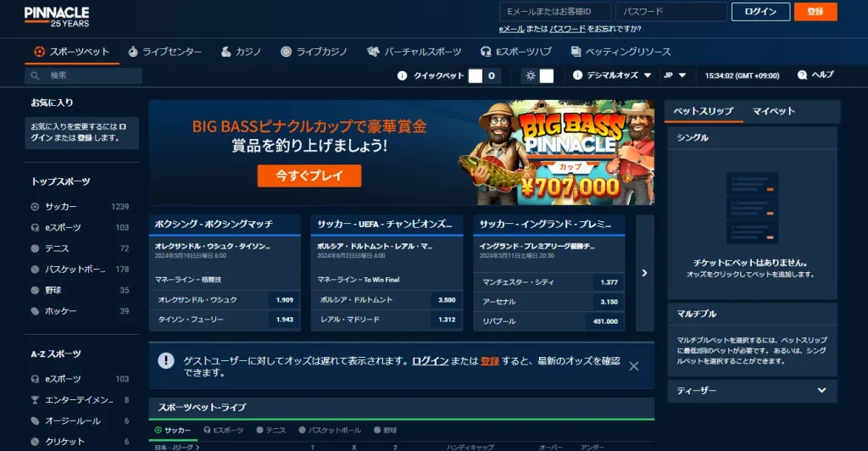This screenshot has height=451, width=868.
Task: Click the help question mark icon
Action: [x=802, y=75]
